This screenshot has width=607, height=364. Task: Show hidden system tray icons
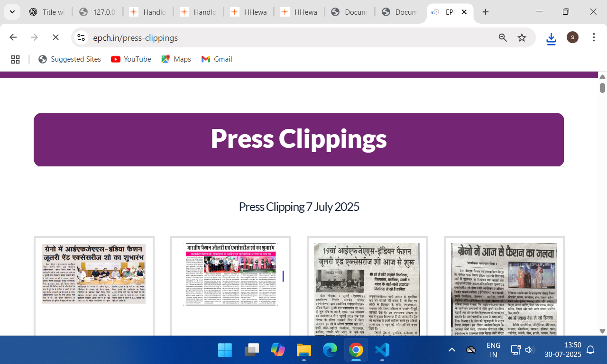point(451,350)
